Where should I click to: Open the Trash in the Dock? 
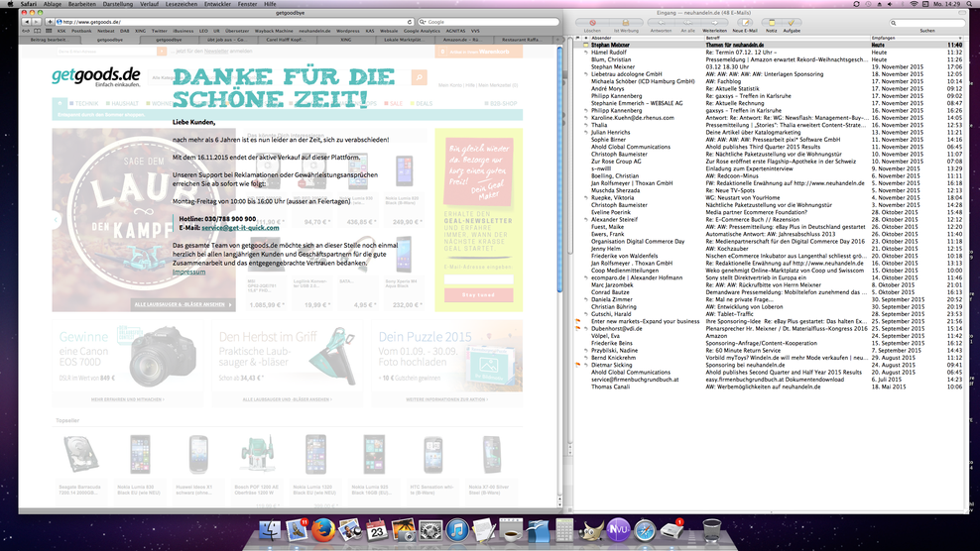tap(711, 531)
